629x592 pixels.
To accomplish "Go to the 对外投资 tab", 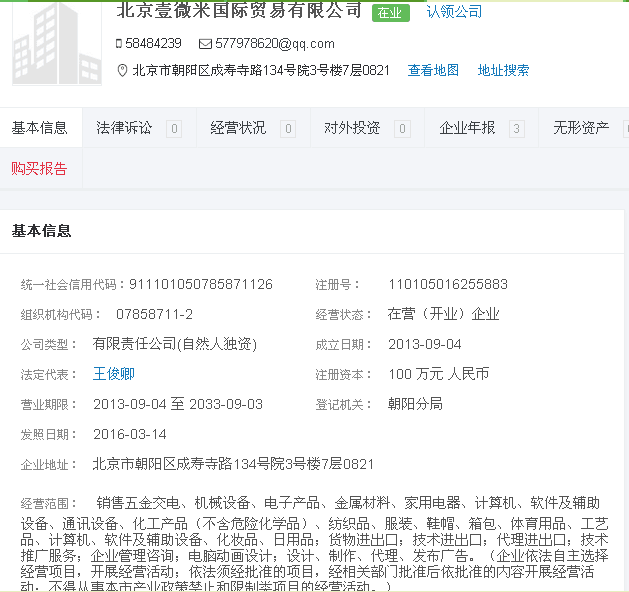I will [x=352, y=128].
